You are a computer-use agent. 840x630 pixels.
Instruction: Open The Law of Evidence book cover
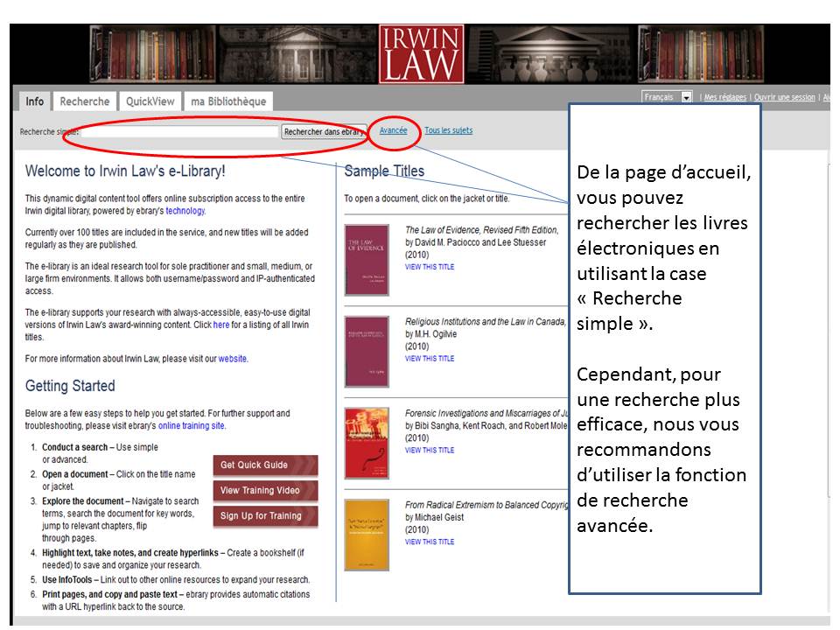pyautogui.click(x=367, y=260)
